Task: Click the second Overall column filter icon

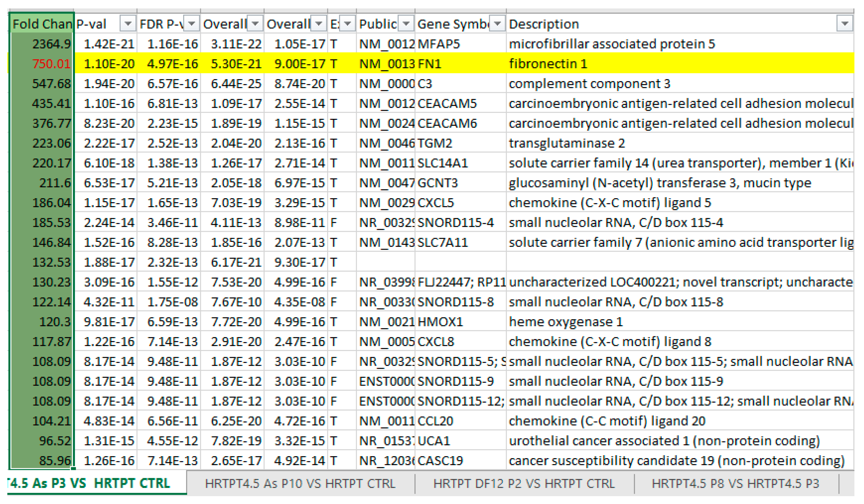Action: pos(318,24)
